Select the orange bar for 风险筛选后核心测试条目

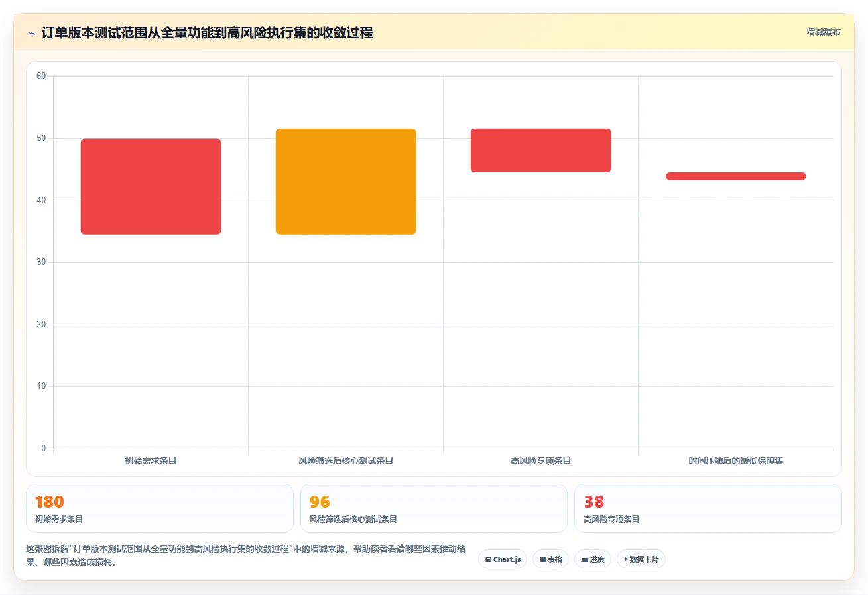point(345,181)
